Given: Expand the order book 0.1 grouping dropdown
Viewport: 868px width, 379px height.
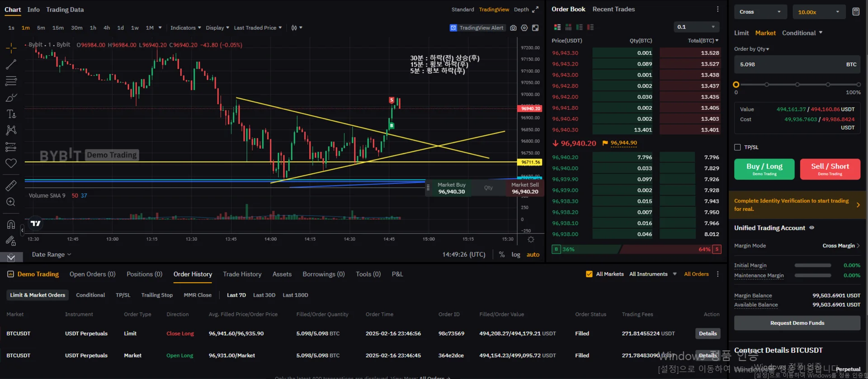Looking at the screenshot, I should tap(696, 27).
